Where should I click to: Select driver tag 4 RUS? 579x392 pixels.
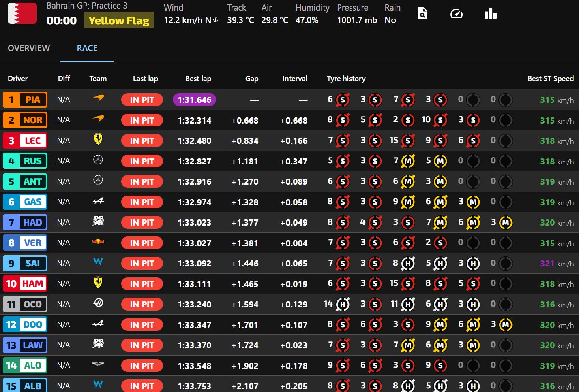pos(25,161)
